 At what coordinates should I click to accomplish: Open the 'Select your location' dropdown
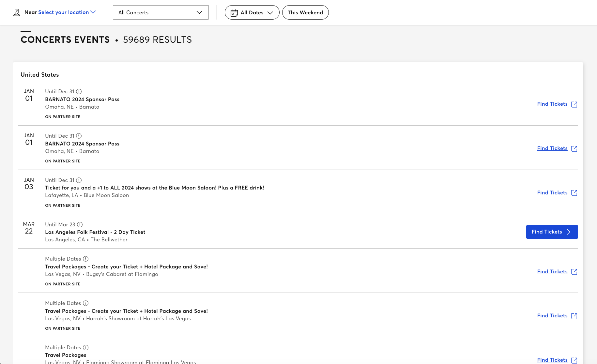click(67, 12)
